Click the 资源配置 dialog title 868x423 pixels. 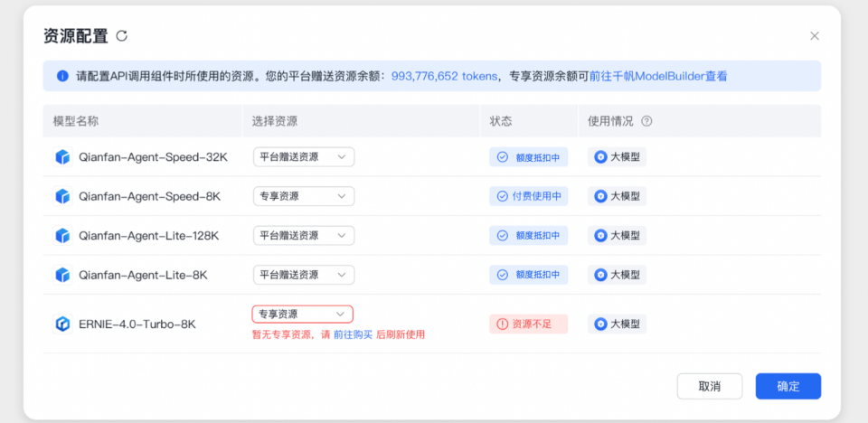[75, 36]
